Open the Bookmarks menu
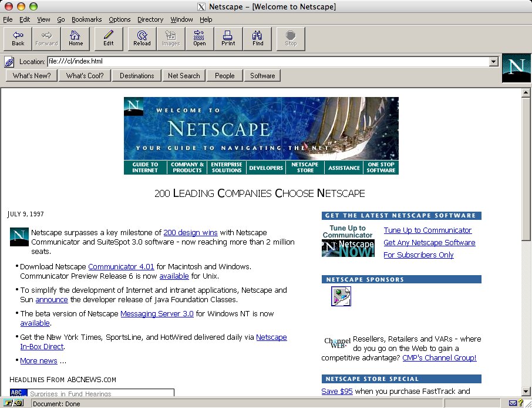Viewport: 532px width, 408px height. [86, 19]
